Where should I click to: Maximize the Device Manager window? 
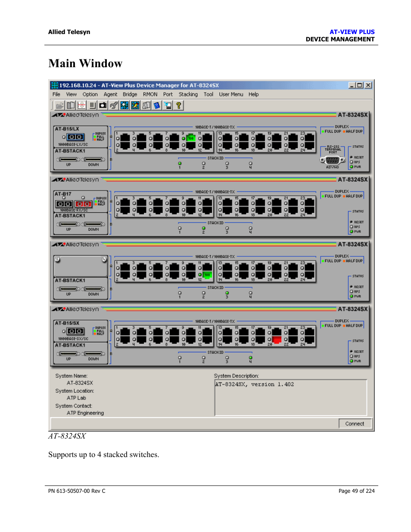pos(359,85)
